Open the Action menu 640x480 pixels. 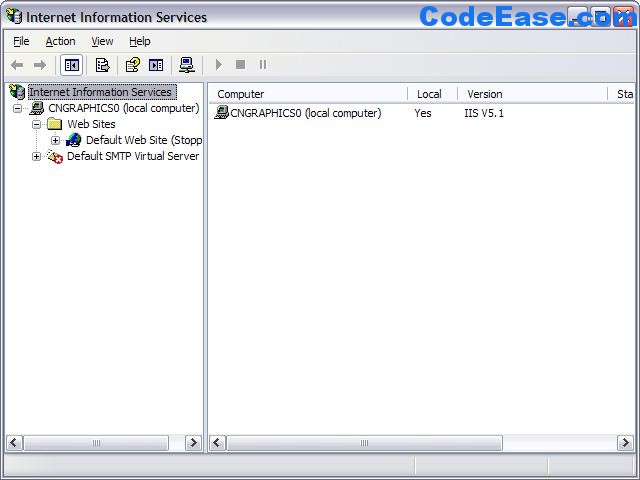click(60, 41)
